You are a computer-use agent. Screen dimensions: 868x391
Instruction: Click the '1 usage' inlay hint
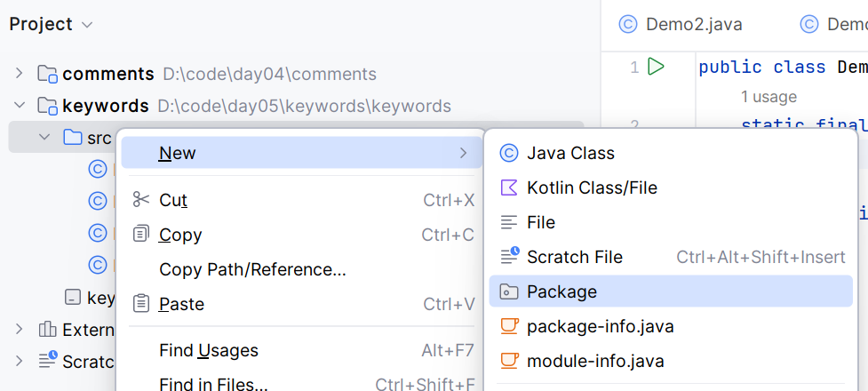pos(768,96)
